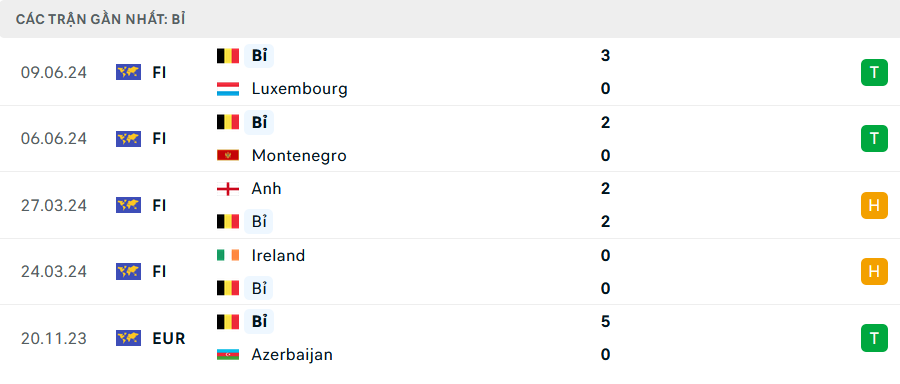Open the Montenegro team link

click(299, 156)
